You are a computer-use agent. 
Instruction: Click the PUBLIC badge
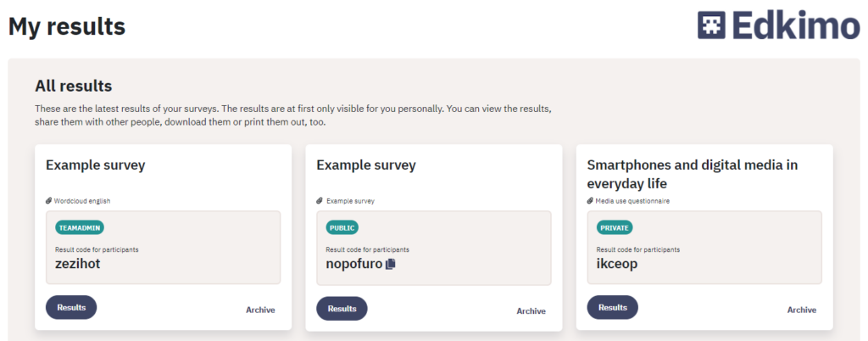click(x=342, y=227)
